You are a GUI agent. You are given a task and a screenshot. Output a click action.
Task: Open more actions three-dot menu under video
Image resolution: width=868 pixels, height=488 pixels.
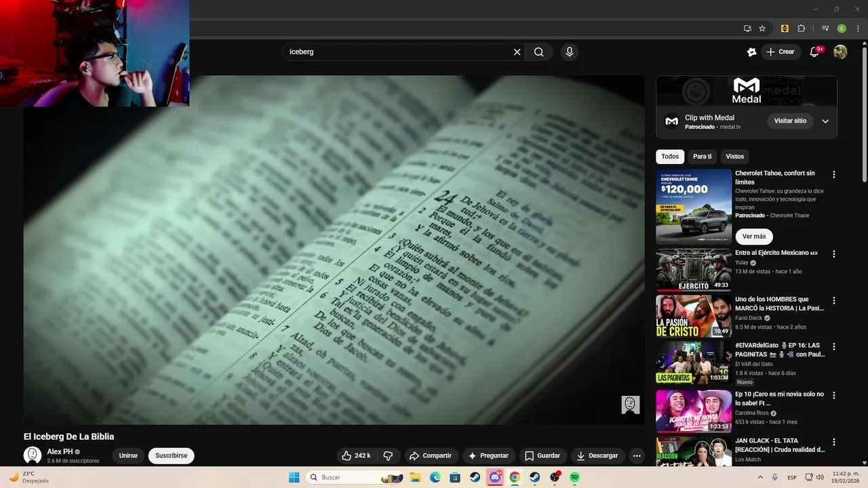click(x=637, y=455)
